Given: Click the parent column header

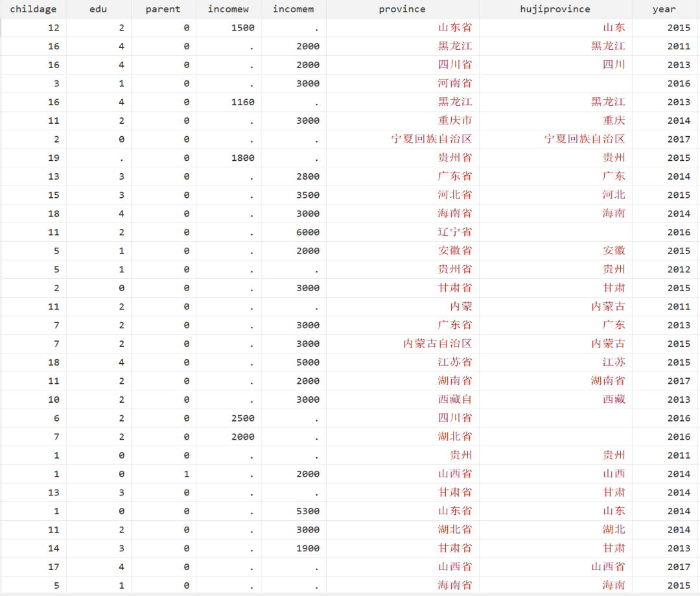Looking at the screenshot, I should 163,9.
